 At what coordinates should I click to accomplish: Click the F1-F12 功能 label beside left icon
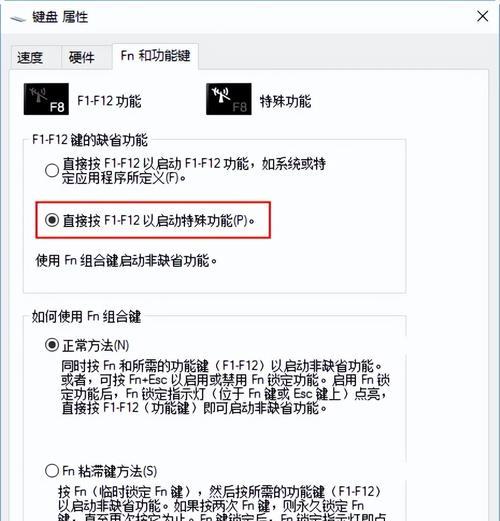pyautogui.click(x=109, y=101)
